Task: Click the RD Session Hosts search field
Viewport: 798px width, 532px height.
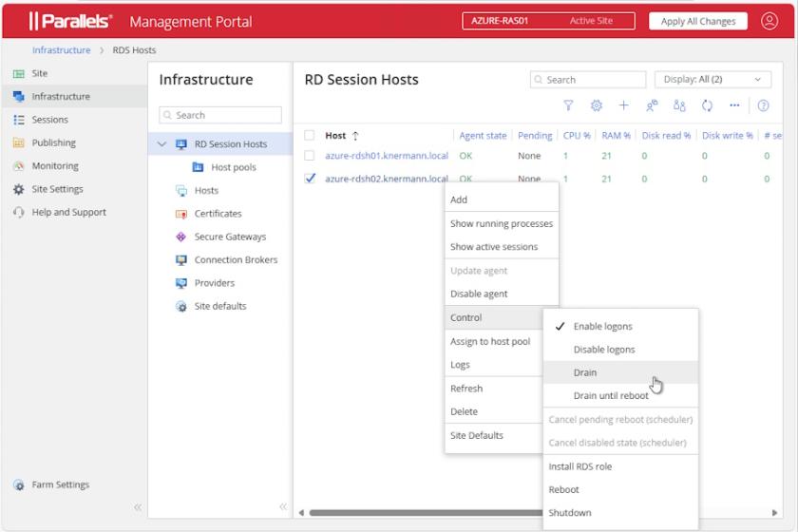Action: [x=588, y=80]
